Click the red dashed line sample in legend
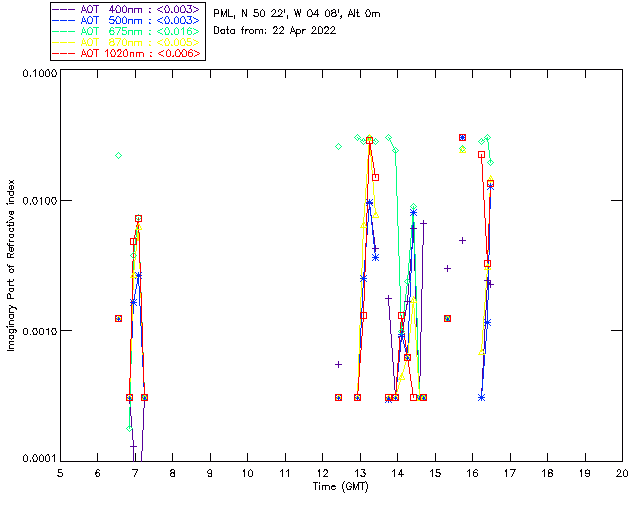 pos(64,53)
